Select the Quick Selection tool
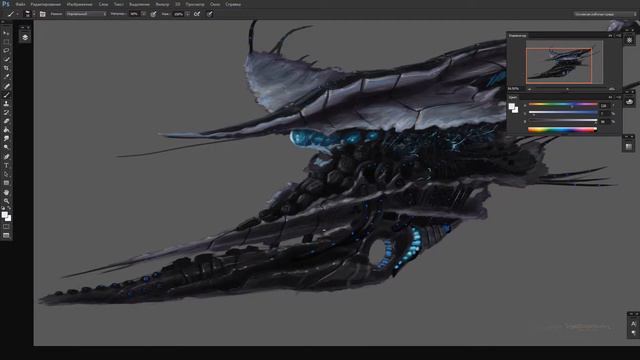 tap(6, 59)
